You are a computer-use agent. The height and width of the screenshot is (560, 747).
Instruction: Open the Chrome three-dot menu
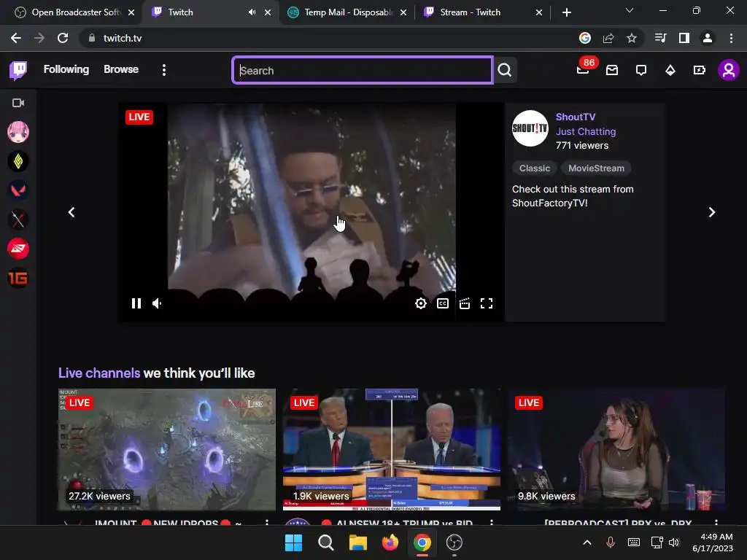tap(731, 38)
